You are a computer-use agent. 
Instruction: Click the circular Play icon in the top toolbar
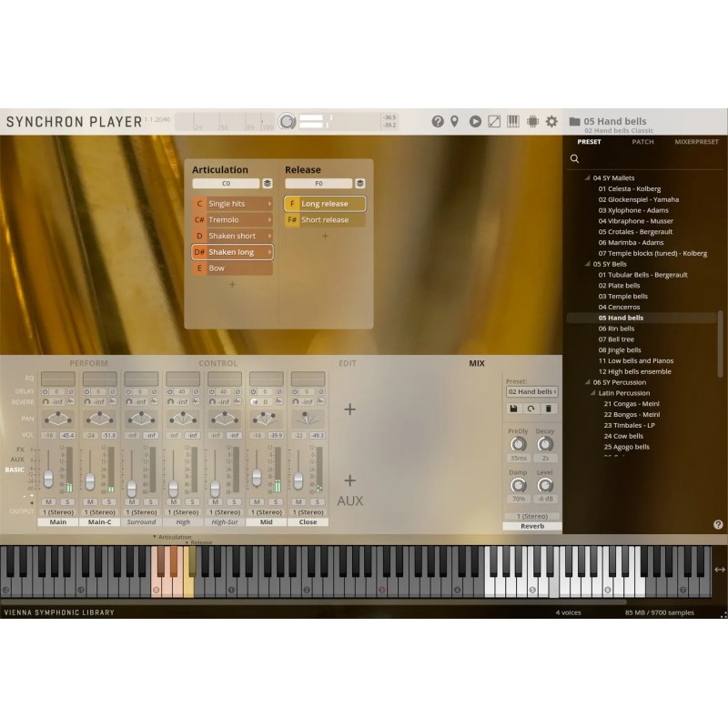pyautogui.click(x=476, y=119)
